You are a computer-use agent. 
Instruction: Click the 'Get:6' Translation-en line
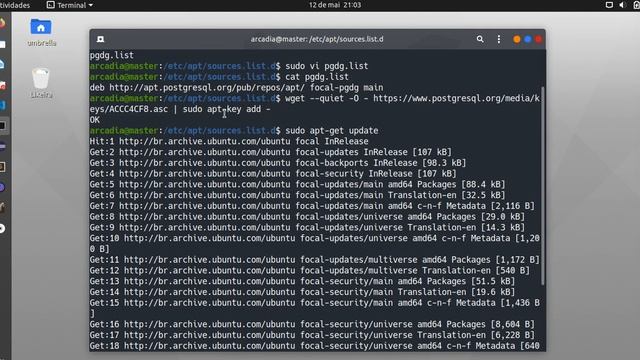(297, 195)
